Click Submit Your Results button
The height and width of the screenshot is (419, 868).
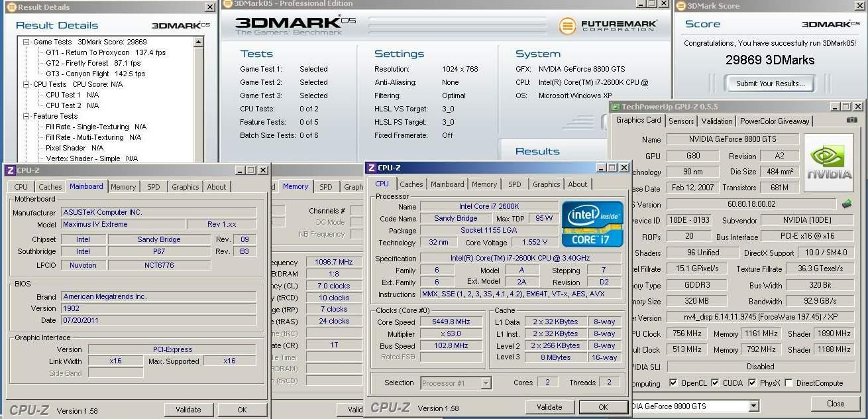click(x=770, y=84)
